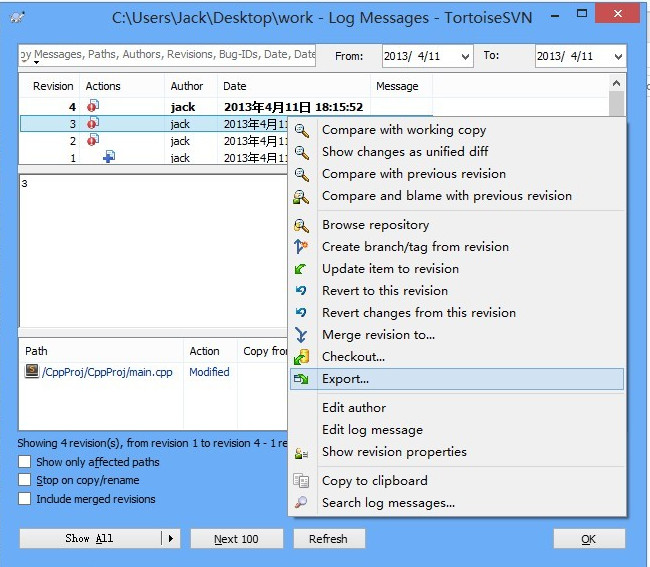Open the From date dropdown
650x567 pixels.
tap(465, 56)
